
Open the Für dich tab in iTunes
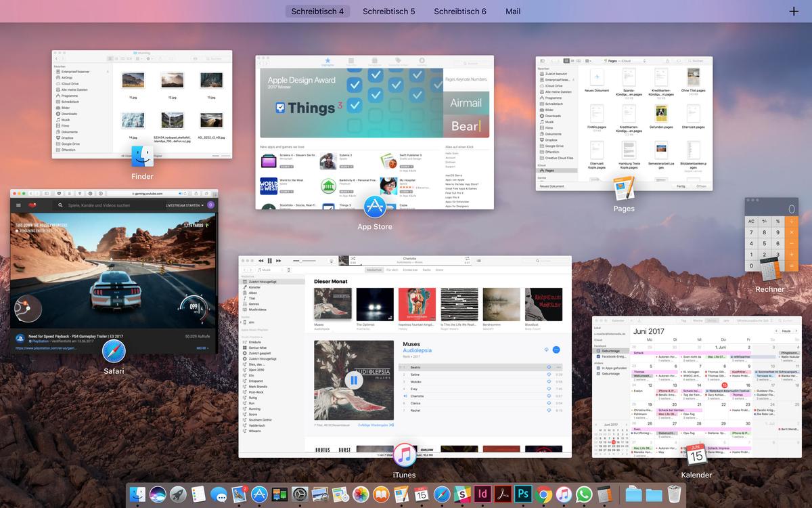[x=392, y=270]
